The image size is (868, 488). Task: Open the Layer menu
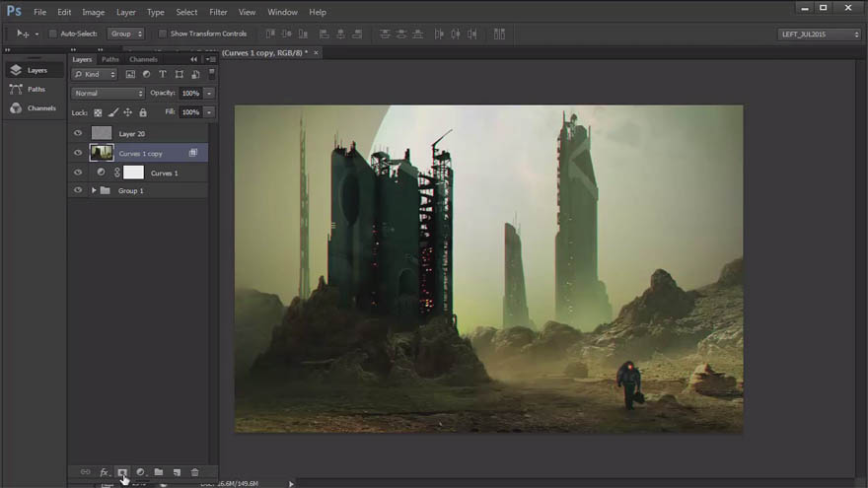click(125, 12)
